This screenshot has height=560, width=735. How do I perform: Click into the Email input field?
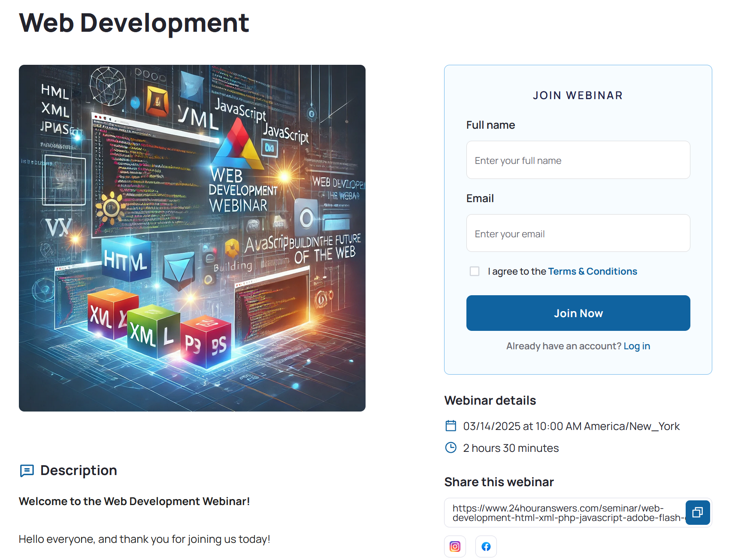[578, 233]
